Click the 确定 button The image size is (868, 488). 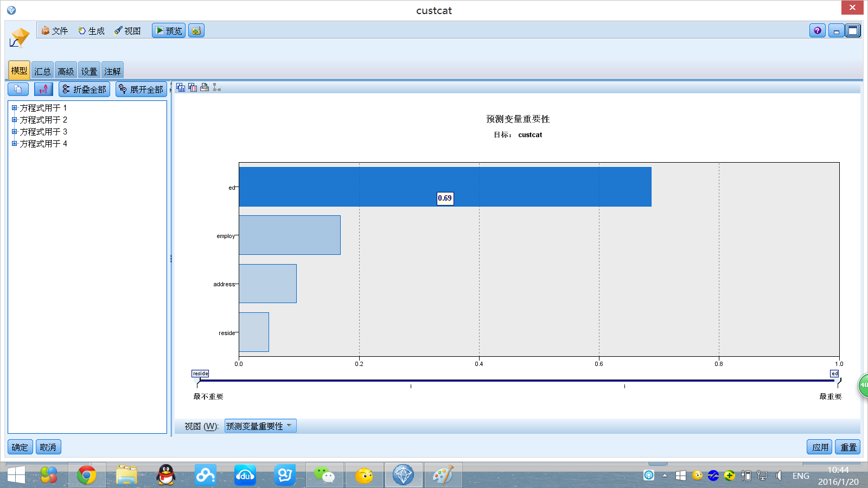(x=20, y=447)
